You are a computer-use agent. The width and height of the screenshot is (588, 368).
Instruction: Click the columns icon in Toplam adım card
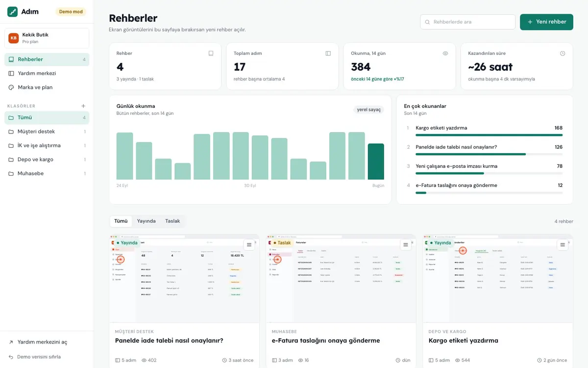pyautogui.click(x=328, y=53)
